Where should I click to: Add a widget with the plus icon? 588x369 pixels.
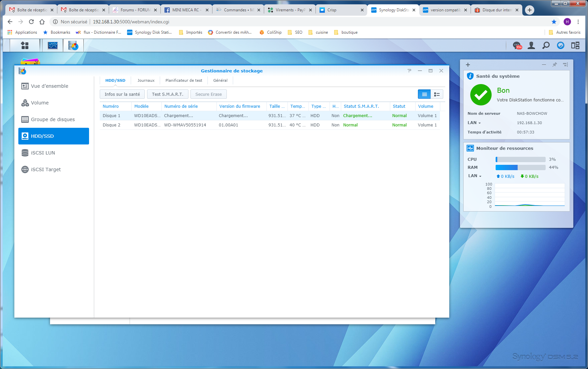click(x=468, y=65)
